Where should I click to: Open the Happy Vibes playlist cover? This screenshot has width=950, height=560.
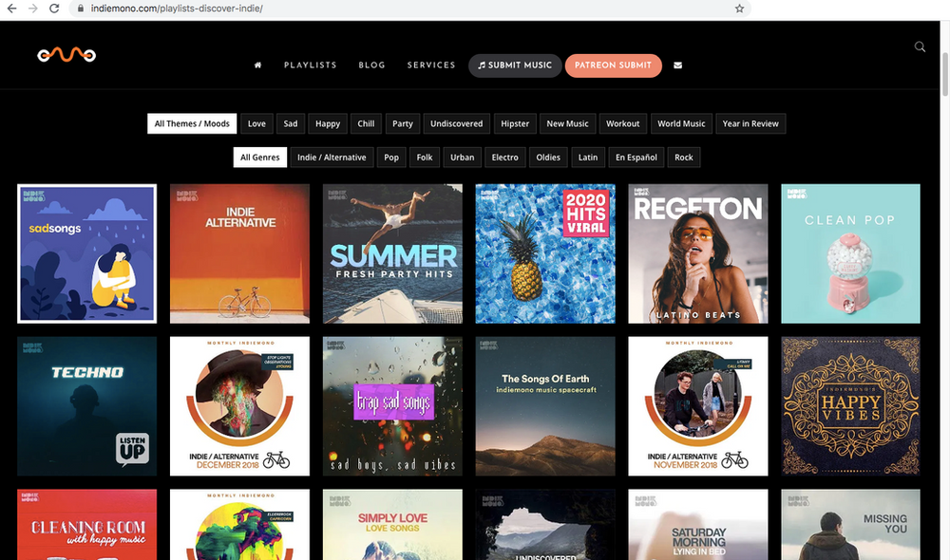click(x=850, y=406)
